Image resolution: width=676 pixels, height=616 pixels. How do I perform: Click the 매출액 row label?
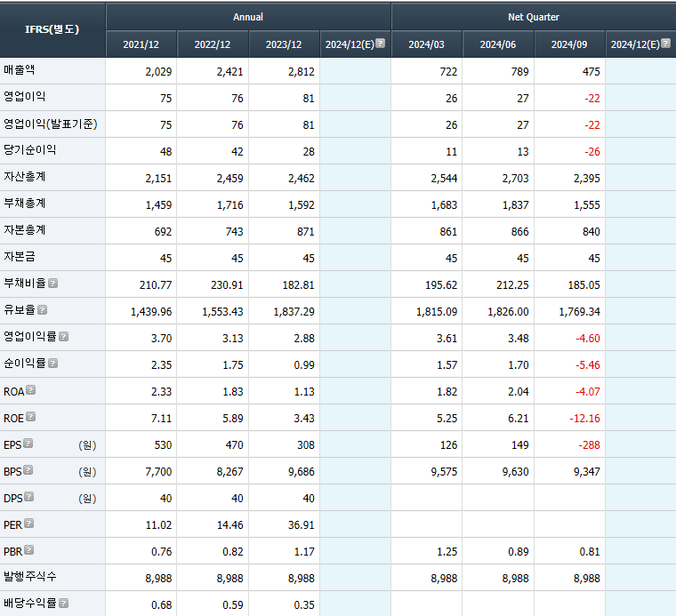(x=19, y=70)
